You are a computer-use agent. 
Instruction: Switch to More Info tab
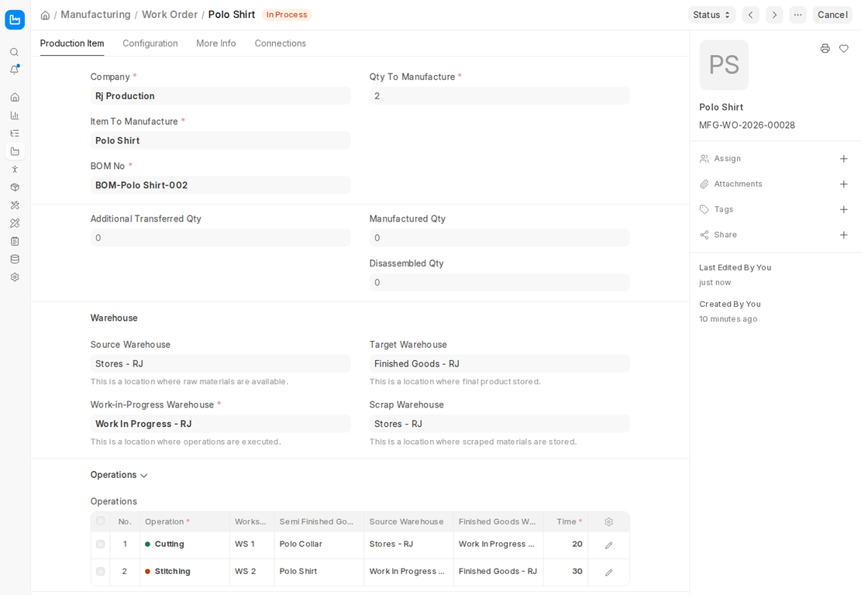216,43
